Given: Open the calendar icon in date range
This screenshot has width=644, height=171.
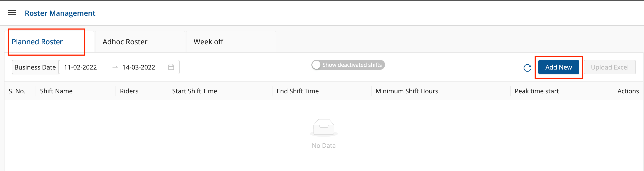Looking at the screenshot, I should tap(171, 67).
